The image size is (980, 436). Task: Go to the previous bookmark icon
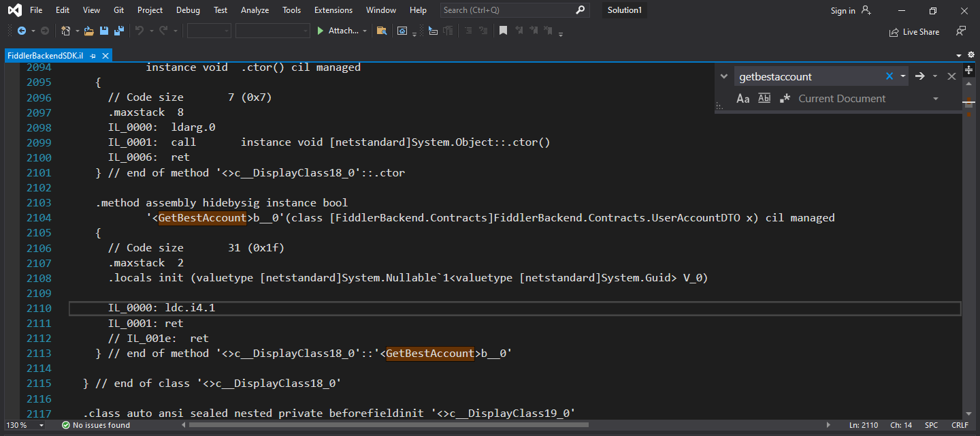click(519, 31)
